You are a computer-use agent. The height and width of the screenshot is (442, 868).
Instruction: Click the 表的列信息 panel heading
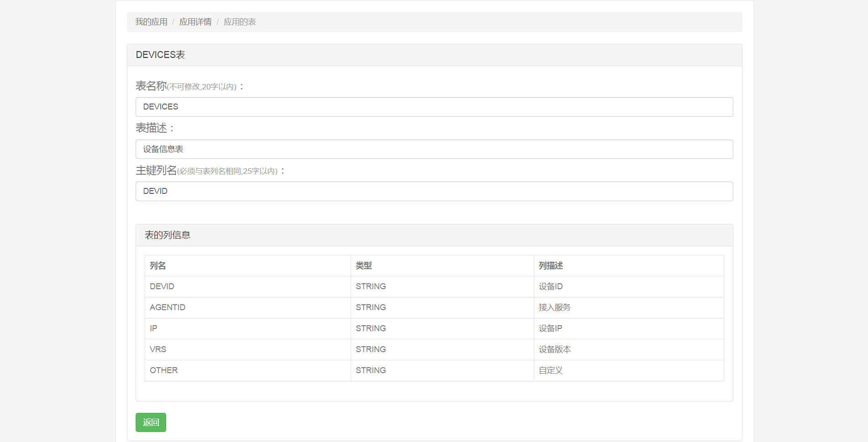point(168,235)
